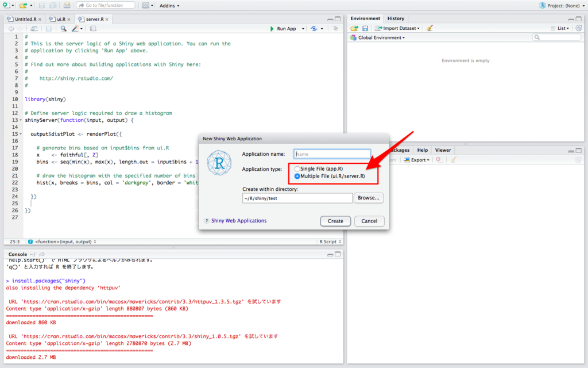The image size is (588, 368).
Task: Open the List view dropdown in Environment pane
Action: 560,28
